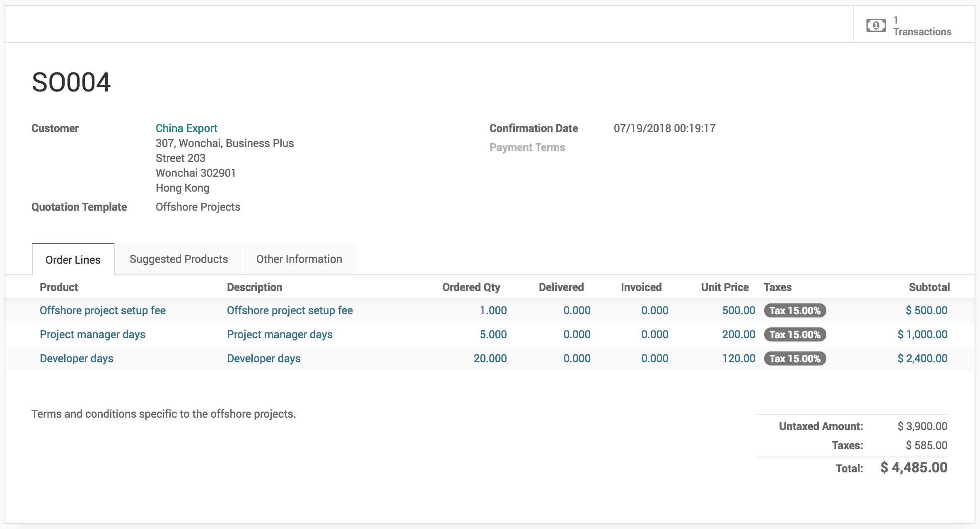Viewport: 980px width, 529px height.
Task: Click the 20.000 ordered quantity cell
Action: (x=490, y=358)
